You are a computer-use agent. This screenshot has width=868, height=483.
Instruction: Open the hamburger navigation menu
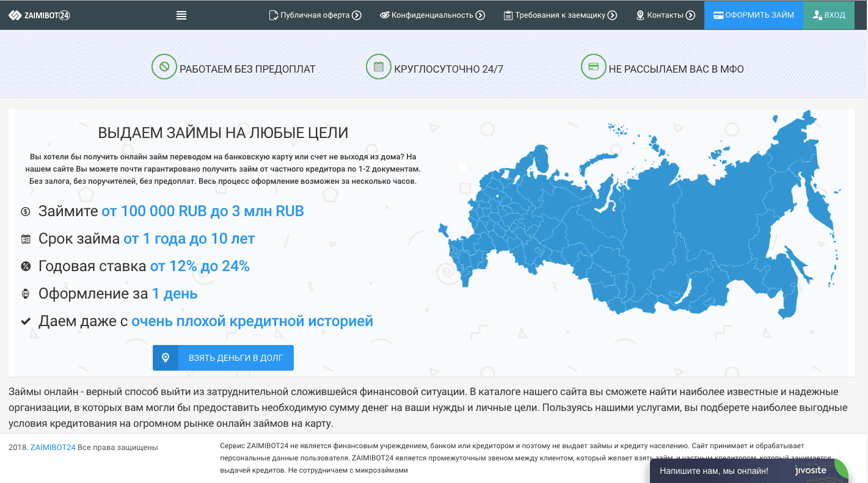181,15
